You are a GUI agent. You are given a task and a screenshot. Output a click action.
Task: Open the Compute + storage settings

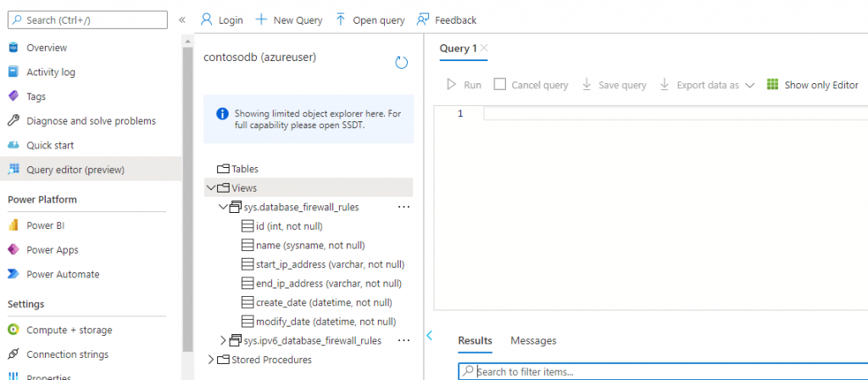69,330
